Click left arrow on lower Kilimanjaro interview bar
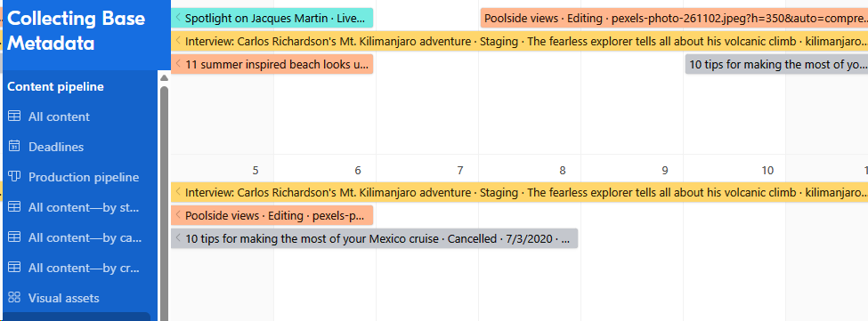 178,192
